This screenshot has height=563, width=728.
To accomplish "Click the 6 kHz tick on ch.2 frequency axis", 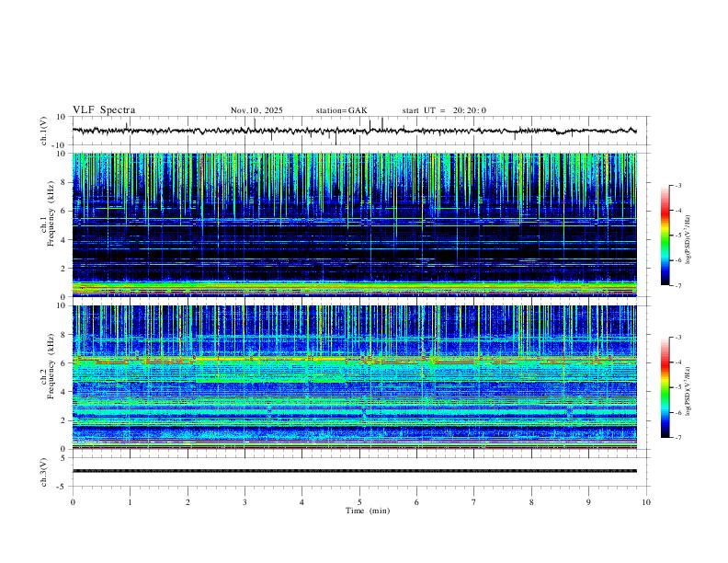I will [x=64, y=363].
